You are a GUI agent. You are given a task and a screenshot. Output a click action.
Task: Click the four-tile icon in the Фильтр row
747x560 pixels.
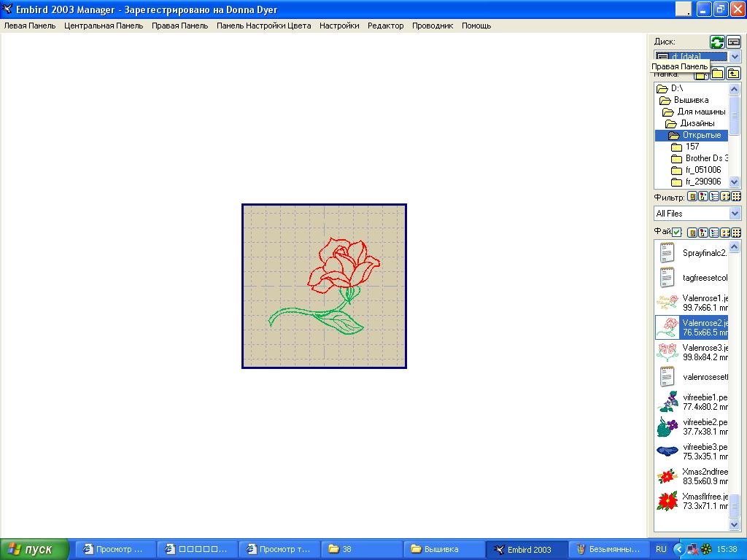725,196
